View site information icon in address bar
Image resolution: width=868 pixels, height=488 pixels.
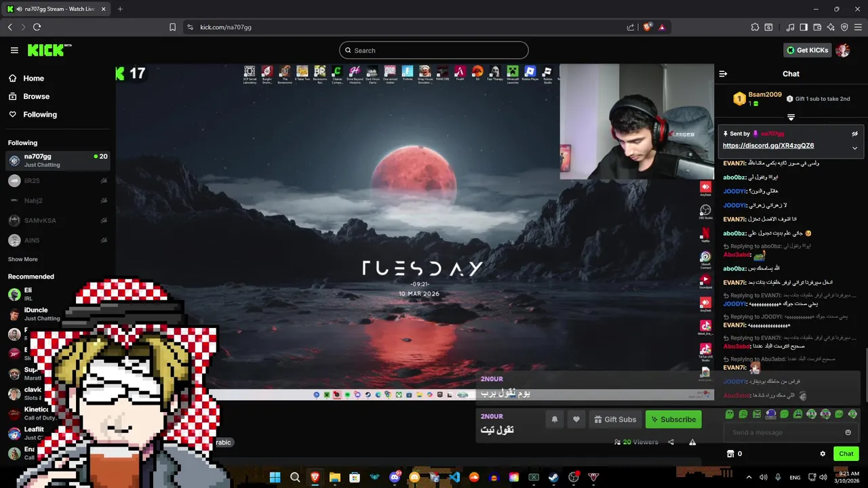coord(190,27)
